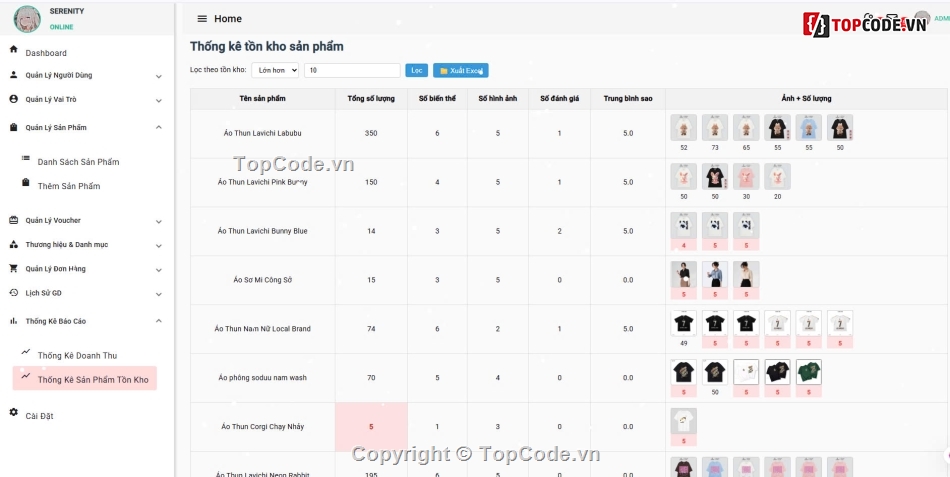
Task: Click Áo Sơ Mi Công Sở first thumbnail
Action: [x=683, y=275]
